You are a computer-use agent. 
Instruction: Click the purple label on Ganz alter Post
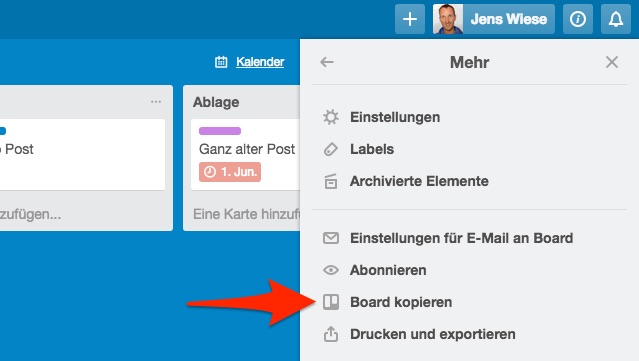tap(220, 131)
